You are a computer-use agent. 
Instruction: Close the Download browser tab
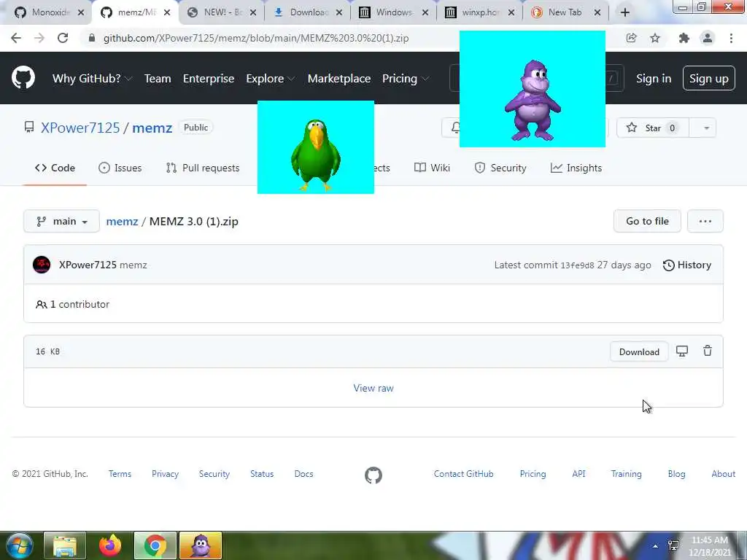tap(338, 12)
